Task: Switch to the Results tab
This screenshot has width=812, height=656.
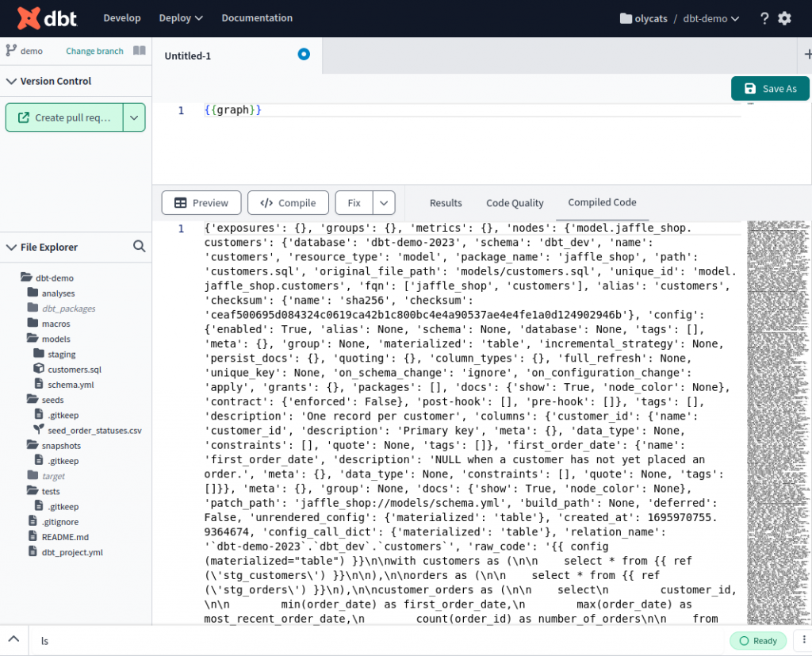Action: point(446,203)
